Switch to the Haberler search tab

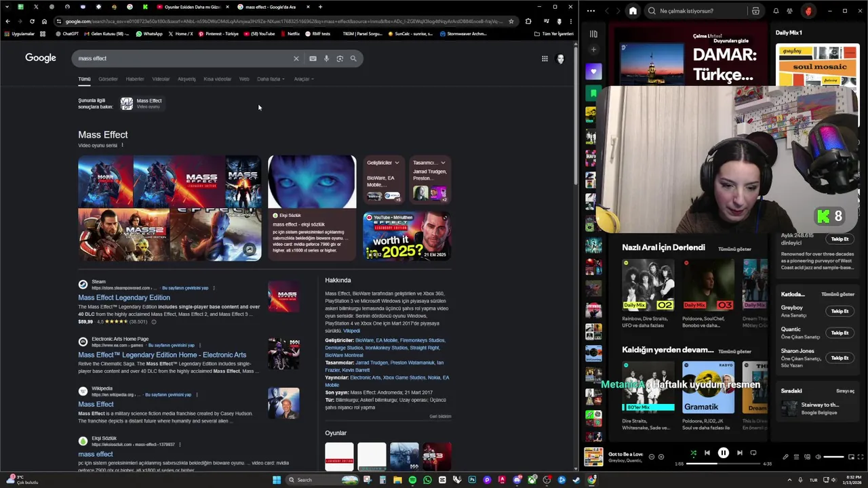pos(135,79)
